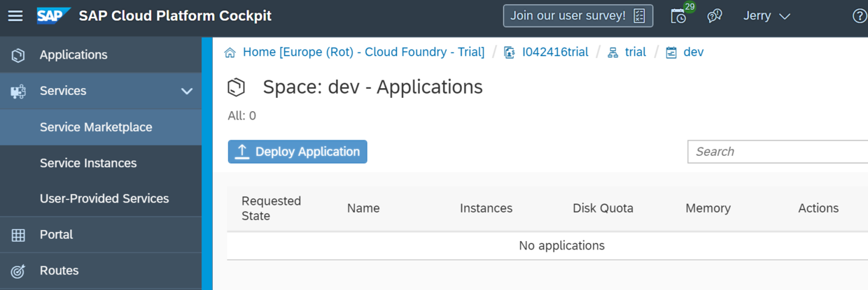Select Service Marketplace in sidebar
The width and height of the screenshot is (868, 290).
(96, 127)
